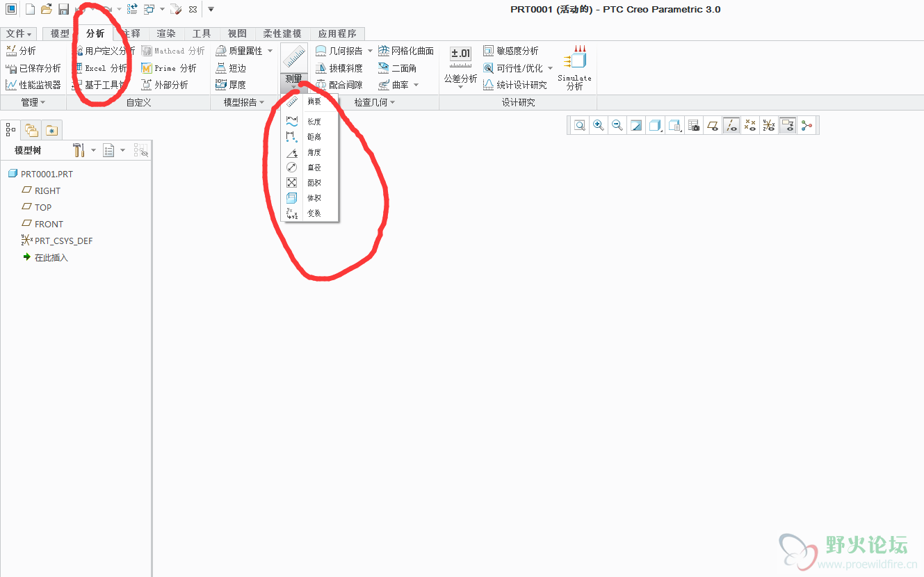Screen dimensions: 924x577
Task: Toggle coordinate system display
Action: (x=768, y=125)
